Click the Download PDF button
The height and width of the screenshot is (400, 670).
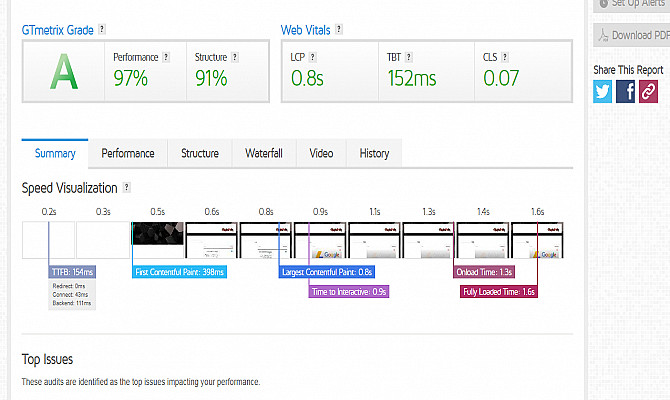(x=632, y=35)
